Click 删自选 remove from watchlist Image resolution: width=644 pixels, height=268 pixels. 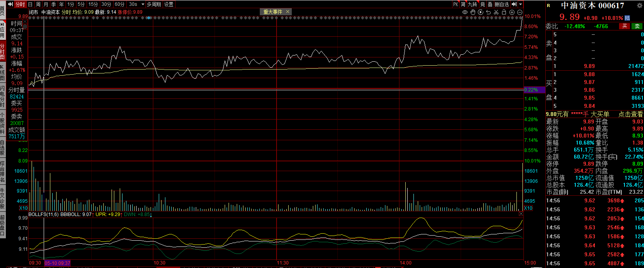[x=502, y=4]
